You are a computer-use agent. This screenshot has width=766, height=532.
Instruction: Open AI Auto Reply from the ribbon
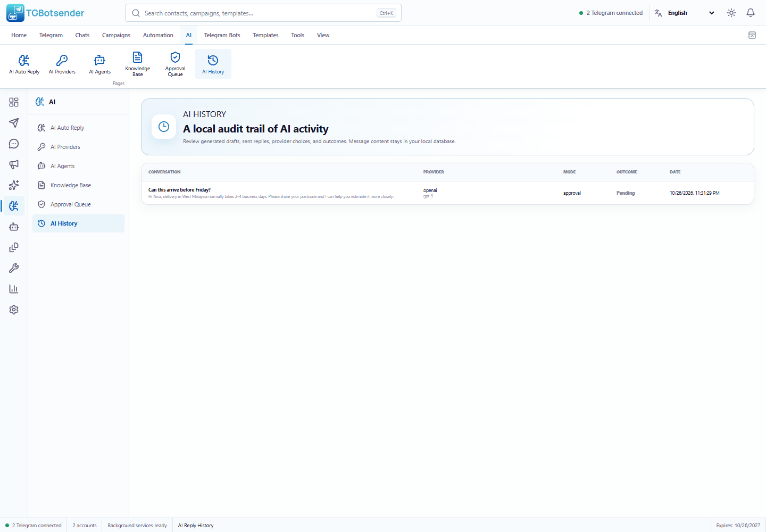[24, 64]
